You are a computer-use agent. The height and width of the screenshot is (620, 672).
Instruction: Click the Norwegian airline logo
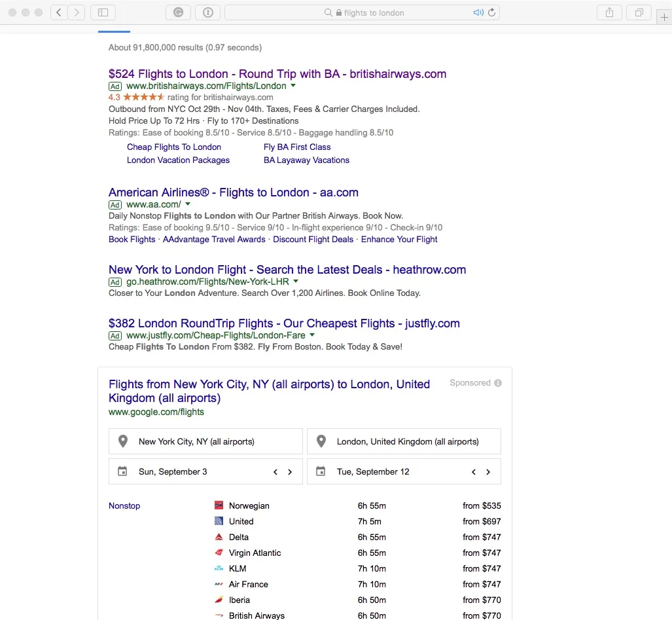[x=219, y=505]
